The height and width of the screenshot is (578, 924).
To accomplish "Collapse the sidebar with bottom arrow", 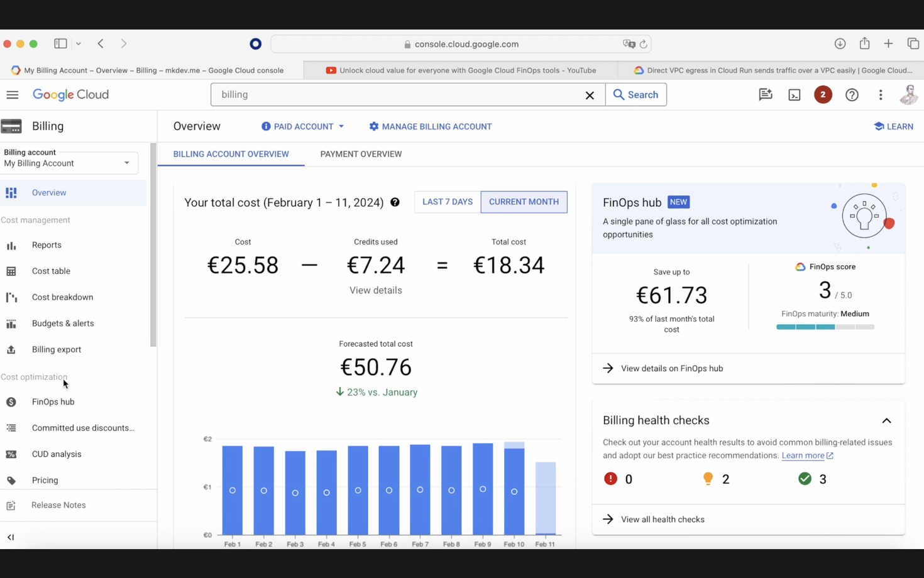I will (x=11, y=537).
